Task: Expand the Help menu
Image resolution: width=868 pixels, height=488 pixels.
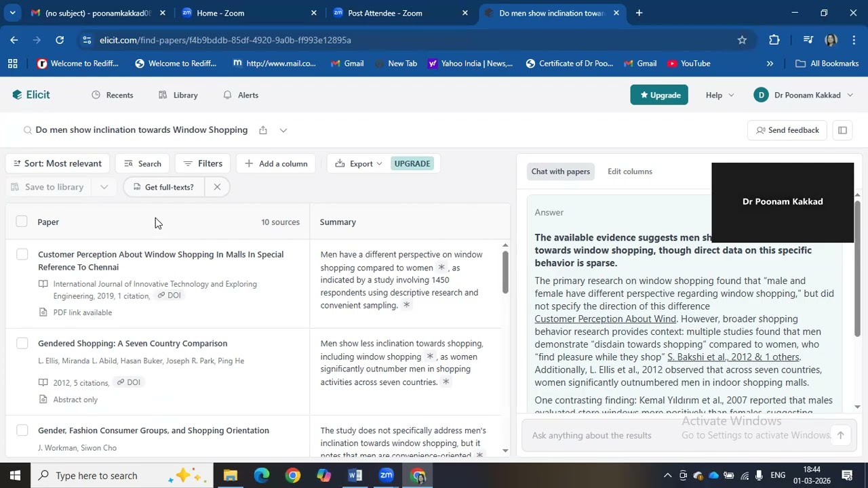Action: pyautogui.click(x=719, y=95)
